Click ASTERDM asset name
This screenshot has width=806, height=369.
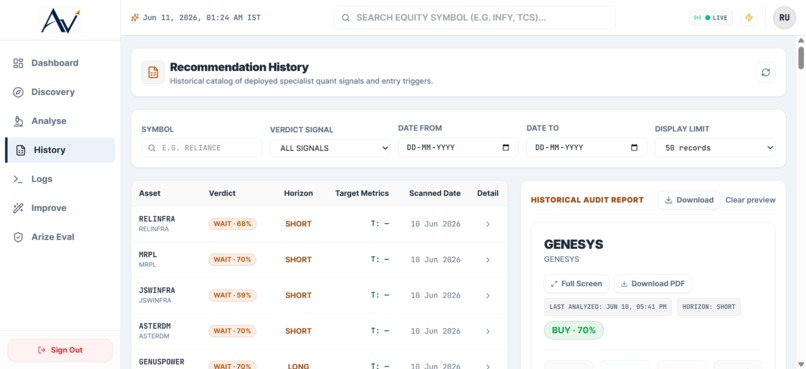pyautogui.click(x=155, y=326)
